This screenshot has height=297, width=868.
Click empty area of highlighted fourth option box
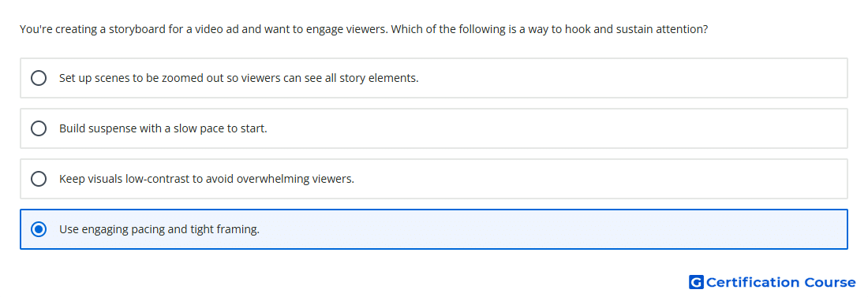[x=554, y=229]
